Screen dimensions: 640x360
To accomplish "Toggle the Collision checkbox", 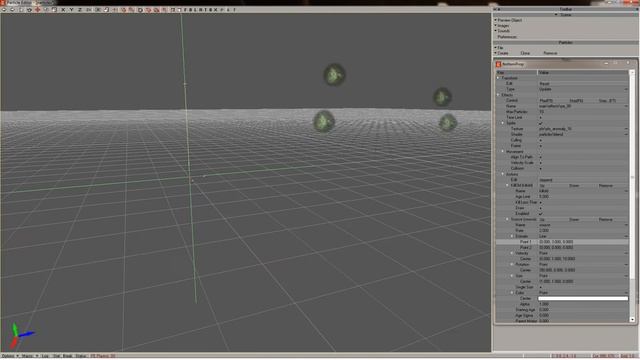I will [540, 168].
